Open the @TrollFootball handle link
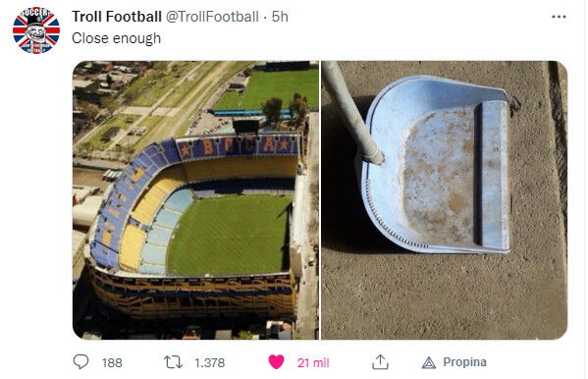Viewport: 588px width, 379px height. tap(212, 17)
